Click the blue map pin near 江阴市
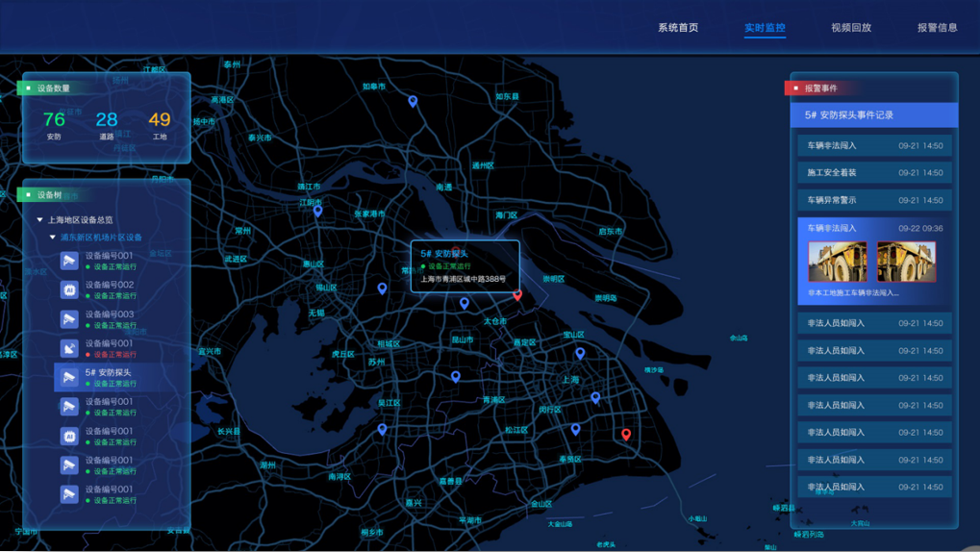This screenshot has width=980, height=552. pyautogui.click(x=317, y=210)
